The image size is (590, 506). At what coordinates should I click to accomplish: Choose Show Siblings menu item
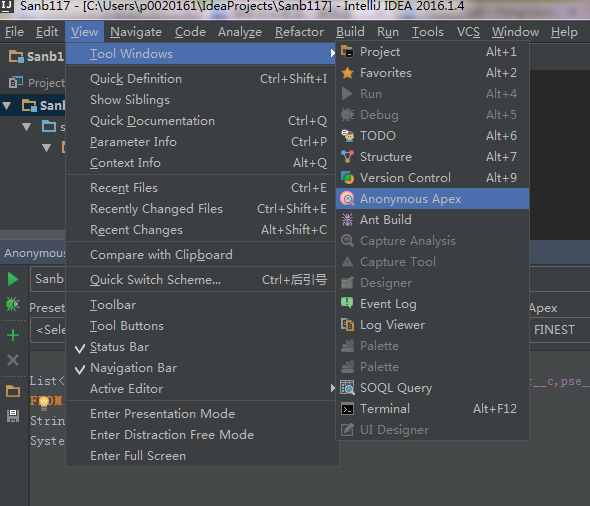click(201, 100)
